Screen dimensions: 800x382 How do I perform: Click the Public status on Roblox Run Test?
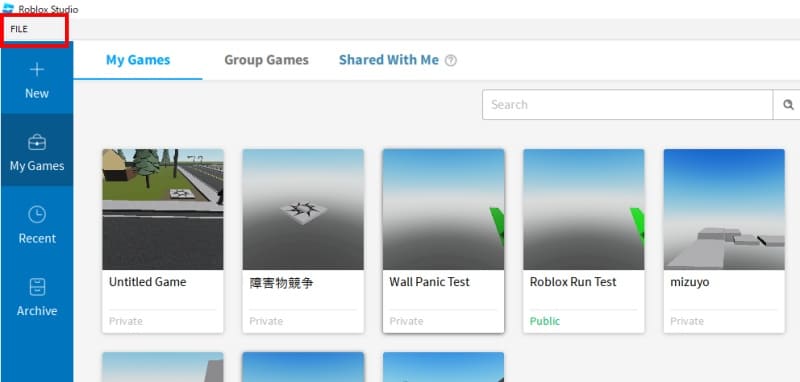(545, 321)
